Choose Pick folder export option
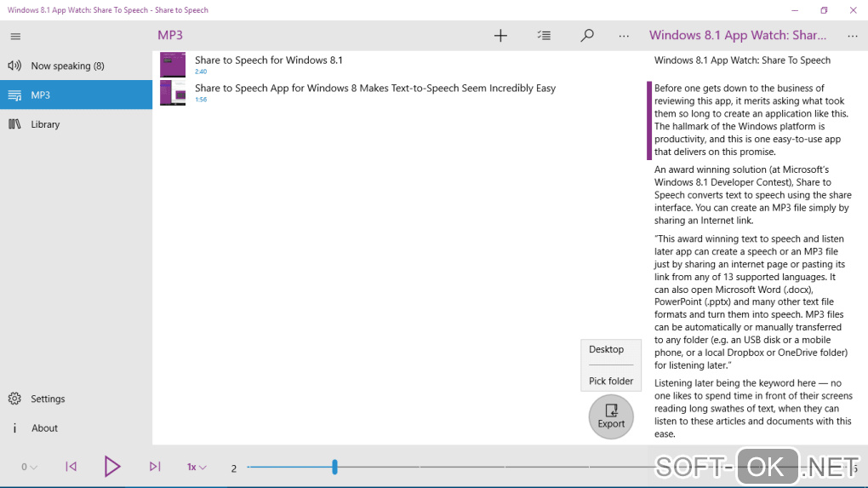The height and width of the screenshot is (488, 868). click(x=611, y=381)
